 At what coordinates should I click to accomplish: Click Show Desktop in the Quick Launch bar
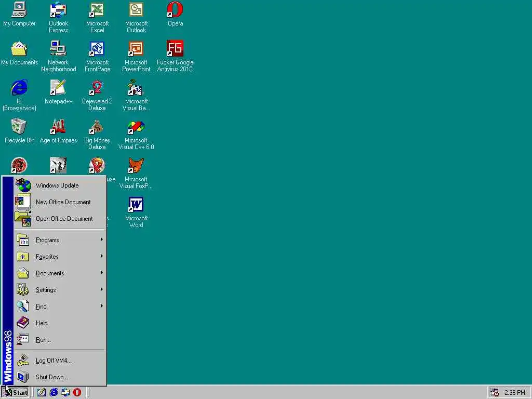point(42,392)
